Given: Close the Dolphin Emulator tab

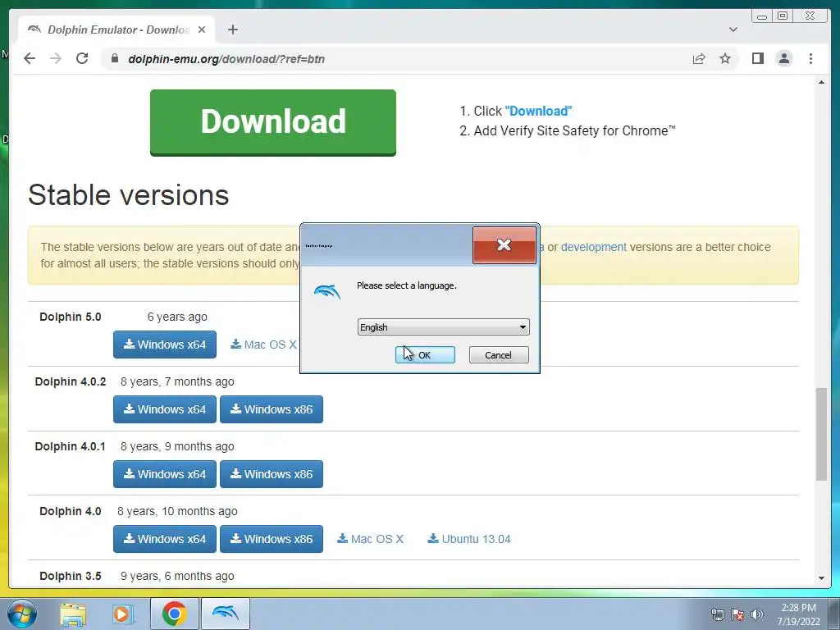Looking at the screenshot, I should click(x=202, y=30).
